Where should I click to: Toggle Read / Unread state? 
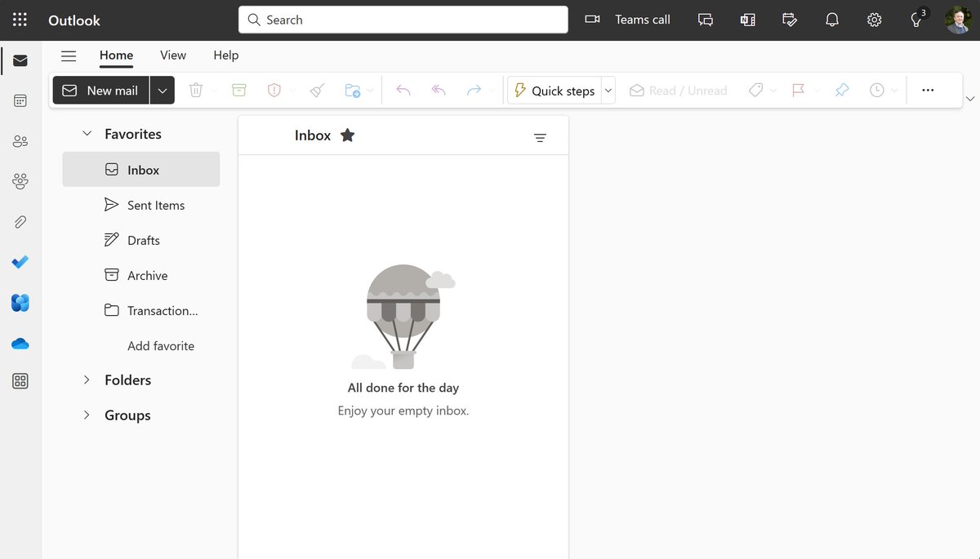pos(678,90)
